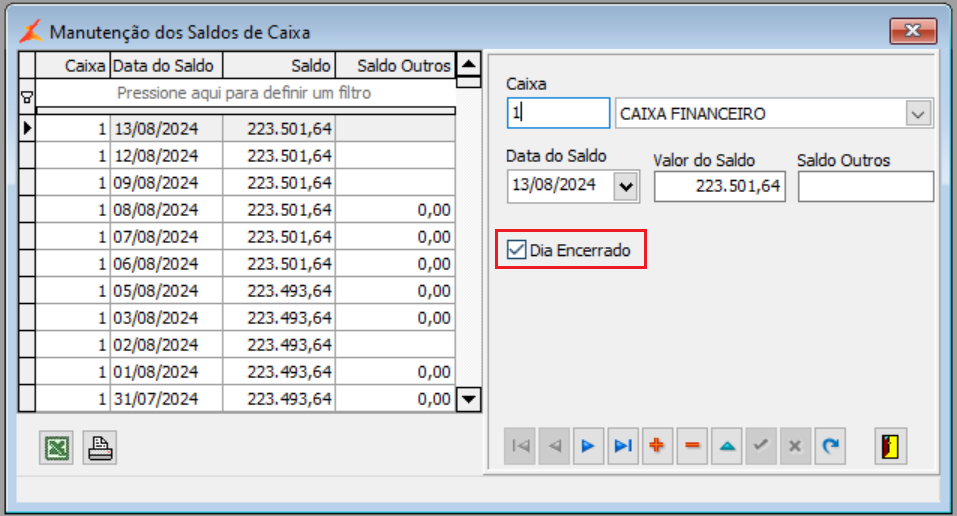Click the Saldo Outros input field
The width and height of the screenshot is (957, 516).
tap(865, 186)
